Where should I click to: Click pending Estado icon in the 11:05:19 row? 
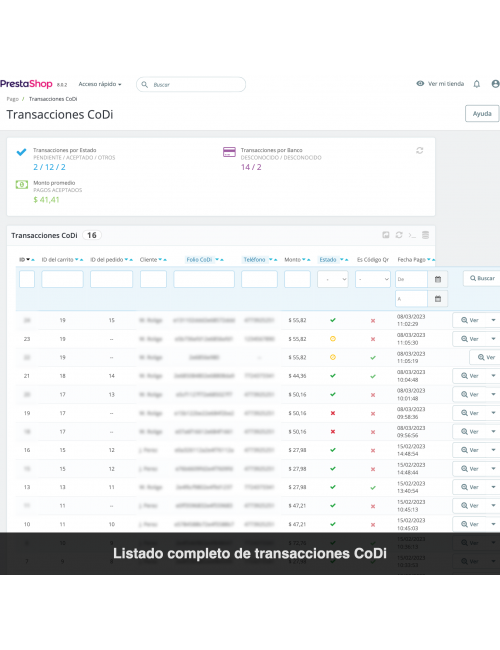(x=333, y=357)
